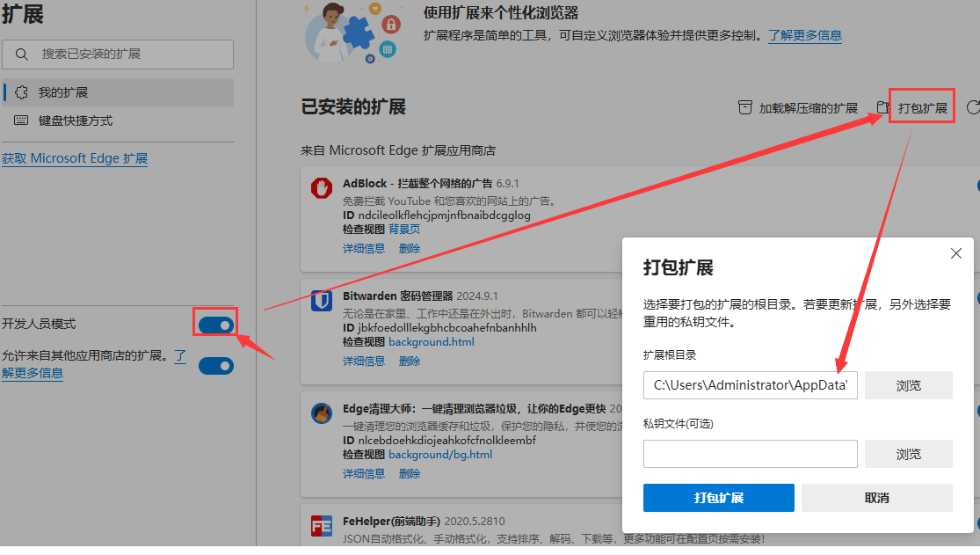Click the 加载解压缩的扩展 box icon
This screenshot has height=555, width=980.
[745, 107]
